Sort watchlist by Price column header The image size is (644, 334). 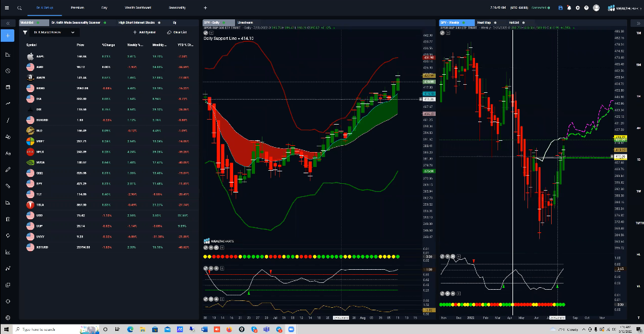point(80,45)
